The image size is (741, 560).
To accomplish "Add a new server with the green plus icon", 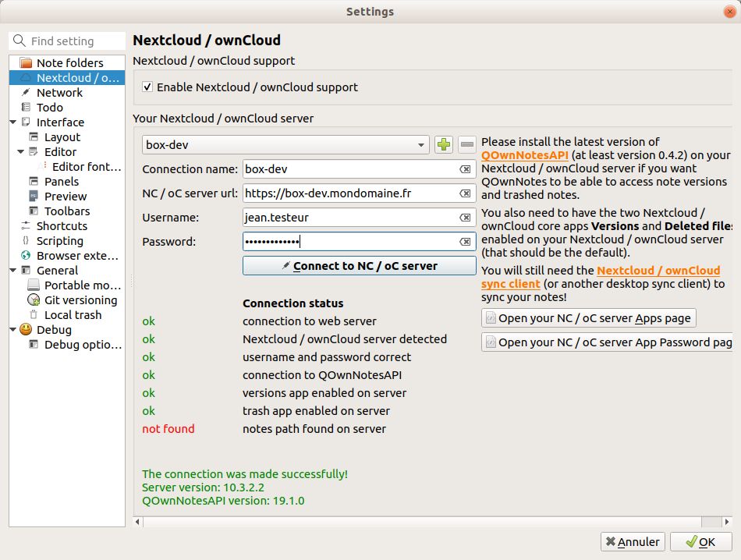I will pyautogui.click(x=443, y=144).
